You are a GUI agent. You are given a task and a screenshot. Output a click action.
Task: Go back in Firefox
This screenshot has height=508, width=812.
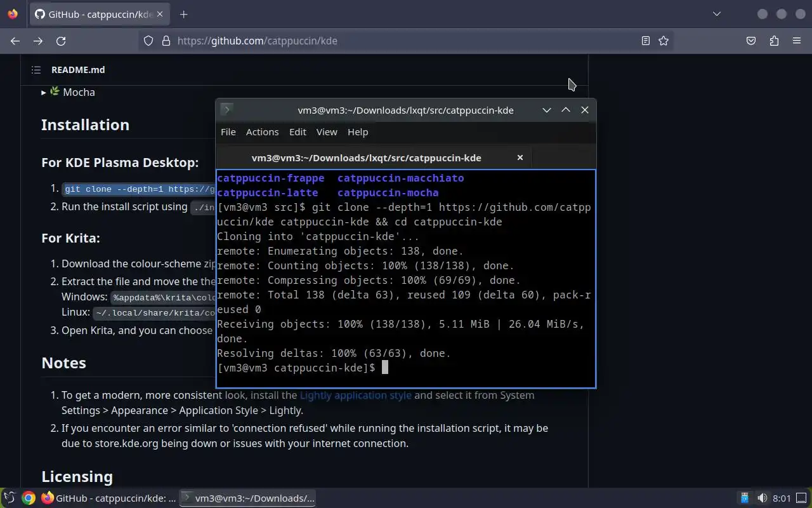tap(15, 41)
